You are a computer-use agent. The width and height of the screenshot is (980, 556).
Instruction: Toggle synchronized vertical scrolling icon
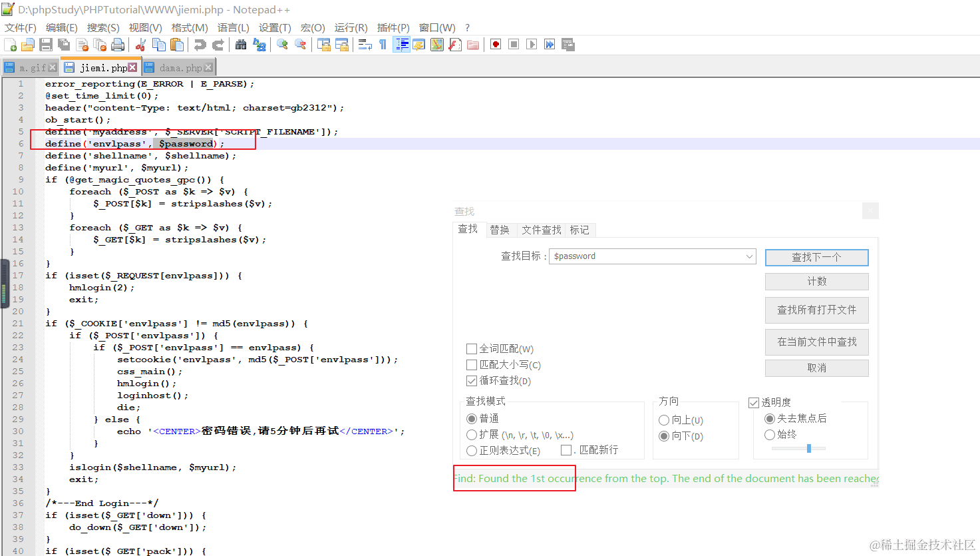(x=324, y=45)
